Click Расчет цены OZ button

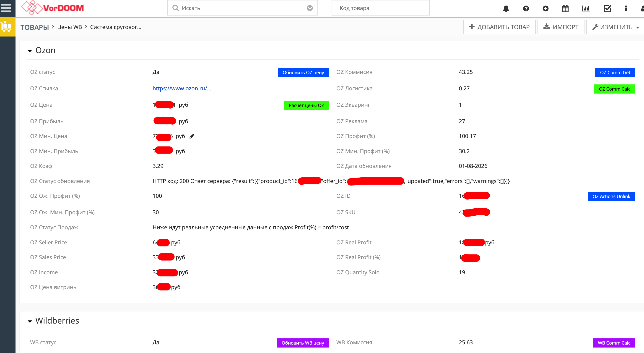[x=306, y=105]
